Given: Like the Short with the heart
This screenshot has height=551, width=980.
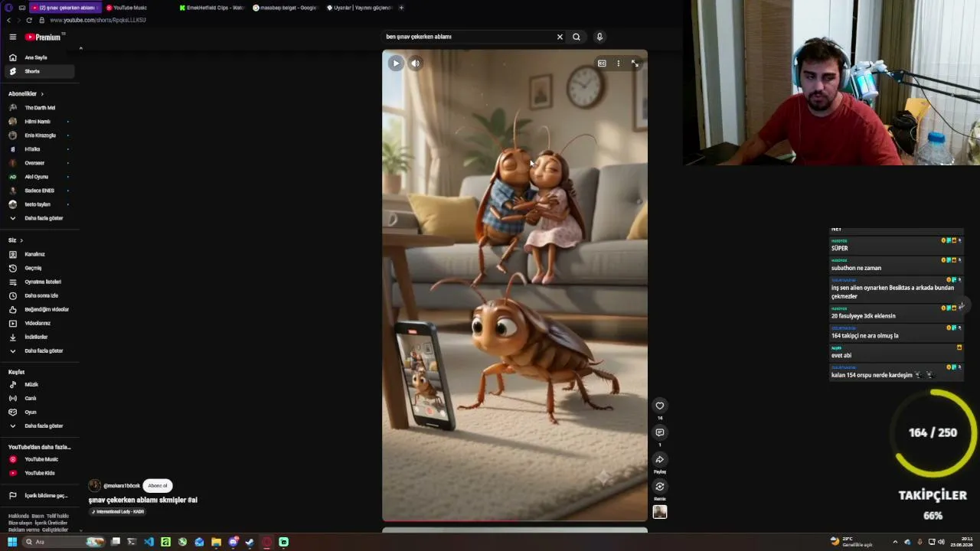Looking at the screenshot, I should (660, 406).
